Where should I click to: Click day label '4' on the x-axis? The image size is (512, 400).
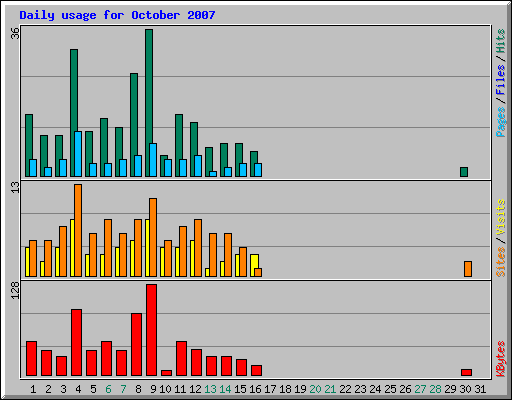(x=78, y=389)
